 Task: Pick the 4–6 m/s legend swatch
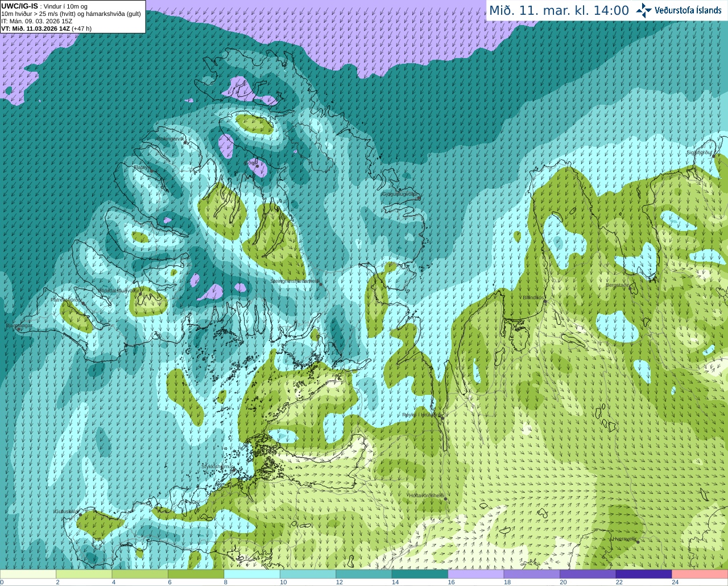coord(140,574)
